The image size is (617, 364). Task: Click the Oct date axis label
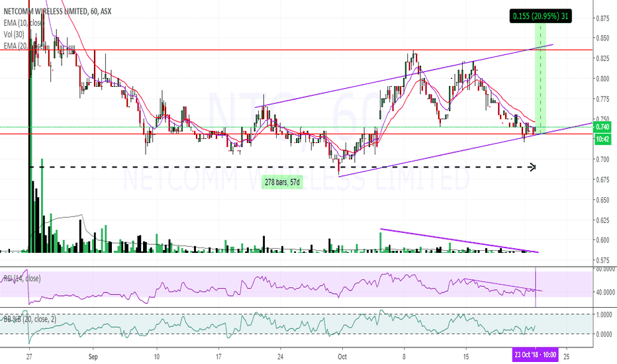click(x=342, y=357)
